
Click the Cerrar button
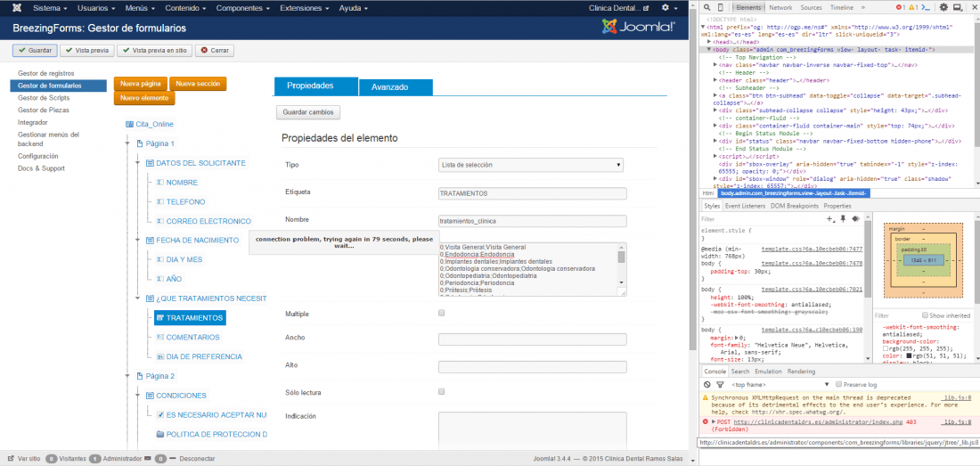215,51
